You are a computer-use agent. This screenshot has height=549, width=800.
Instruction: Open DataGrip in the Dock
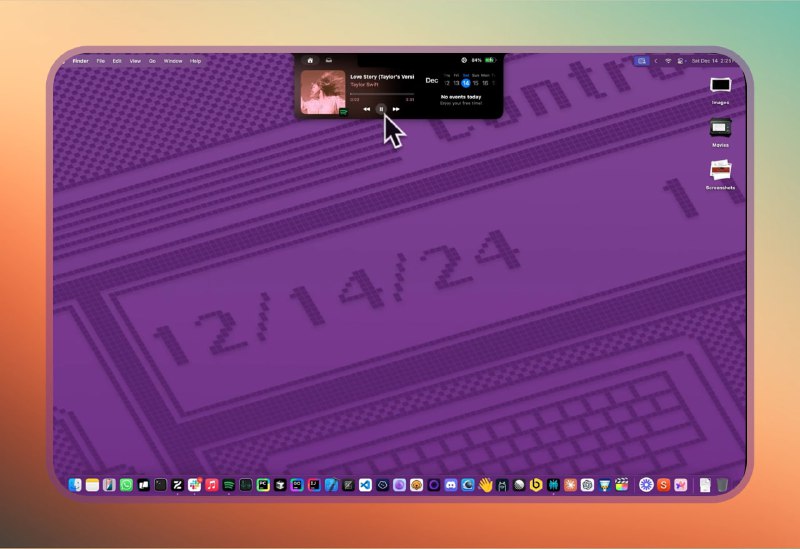[297, 485]
